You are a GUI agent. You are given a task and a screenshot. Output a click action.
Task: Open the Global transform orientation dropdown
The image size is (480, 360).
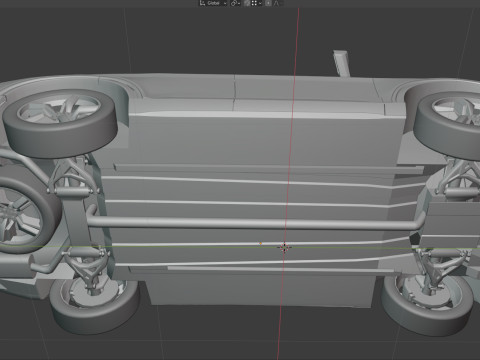point(213,3)
